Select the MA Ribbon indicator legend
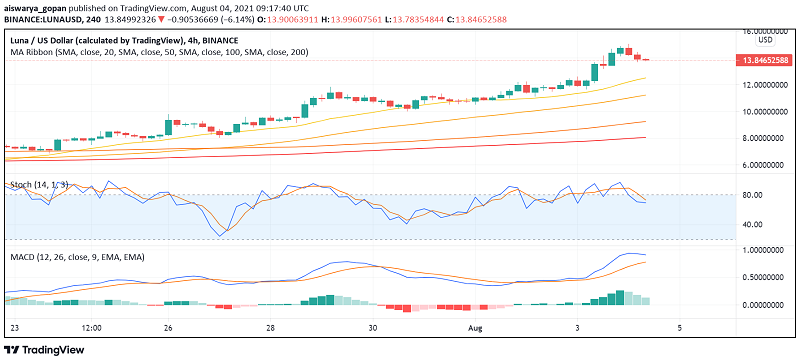The image size is (800, 362). coord(159,52)
